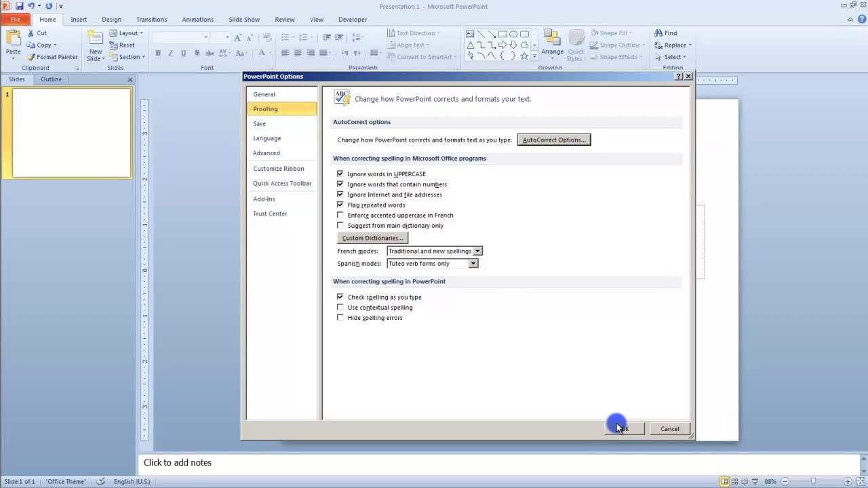
Task: Toggle Bold formatting in Font group
Action: click(158, 53)
